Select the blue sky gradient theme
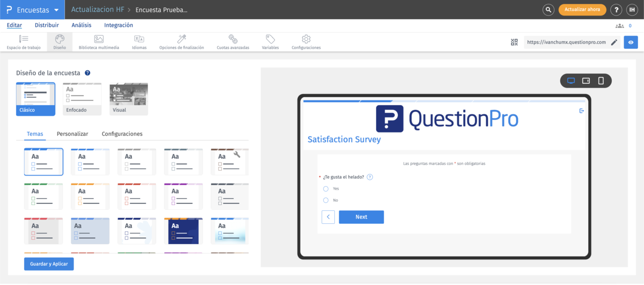644x285 pixels. 230,231
